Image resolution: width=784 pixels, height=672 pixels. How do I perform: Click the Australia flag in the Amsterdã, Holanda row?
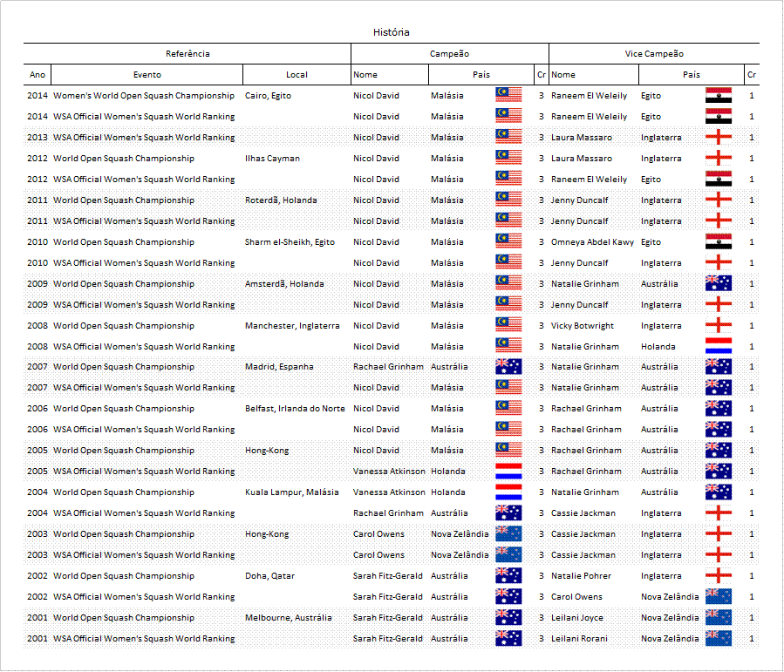pyautogui.click(x=718, y=283)
